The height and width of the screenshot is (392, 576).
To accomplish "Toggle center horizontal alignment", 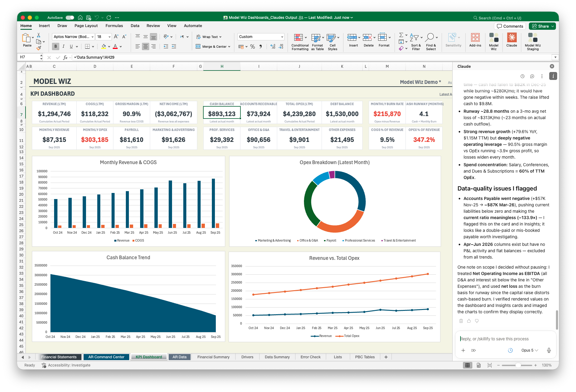I will click(146, 46).
